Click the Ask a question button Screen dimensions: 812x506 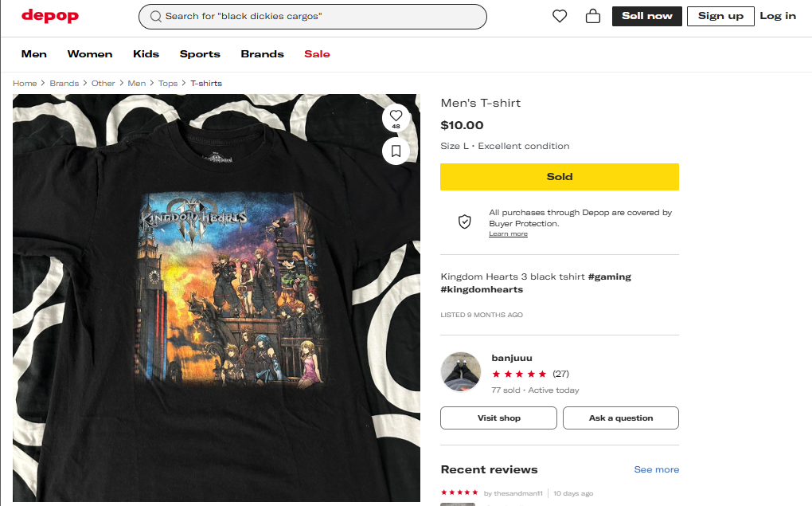coord(620,418)
